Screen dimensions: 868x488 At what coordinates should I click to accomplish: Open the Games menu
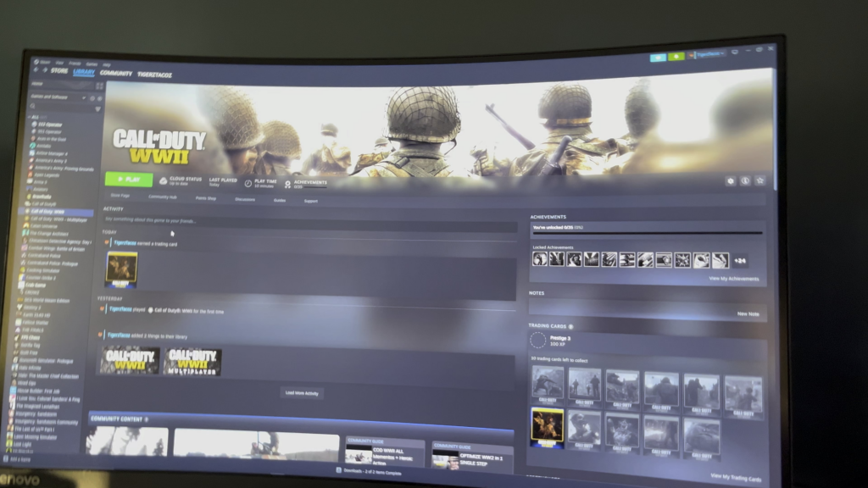point(92,64)
